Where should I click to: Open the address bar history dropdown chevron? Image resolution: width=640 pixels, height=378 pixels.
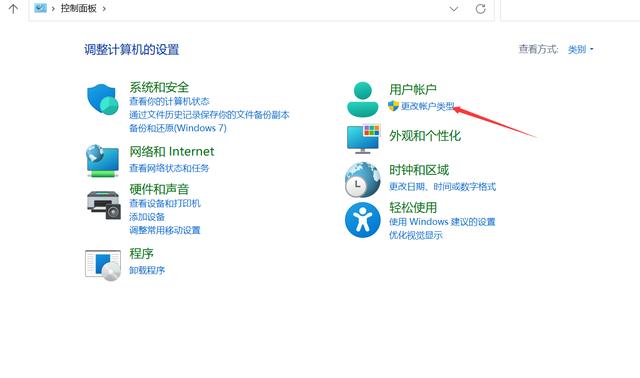click(453, 9)
